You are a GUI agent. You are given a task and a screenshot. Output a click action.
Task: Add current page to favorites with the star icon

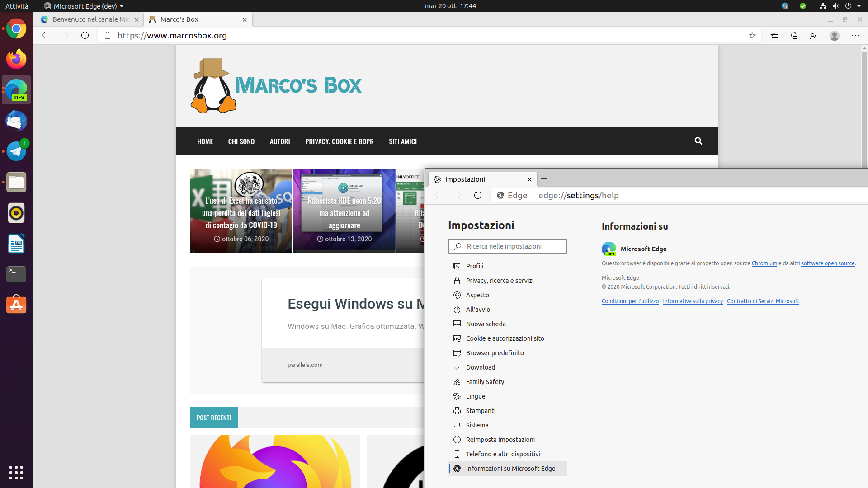click(753, 35)
